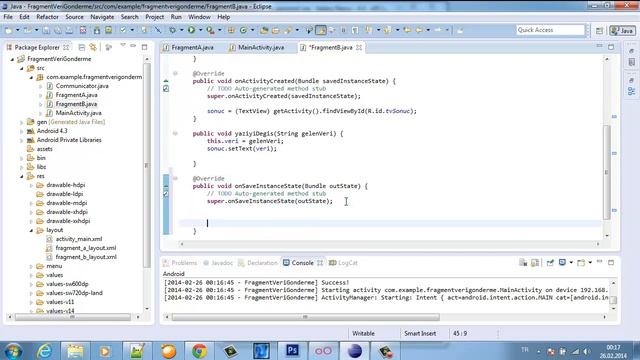This screenshot has height=360, width=640.
Task: Open dropdown next to Run button
Action: point(200,30)
